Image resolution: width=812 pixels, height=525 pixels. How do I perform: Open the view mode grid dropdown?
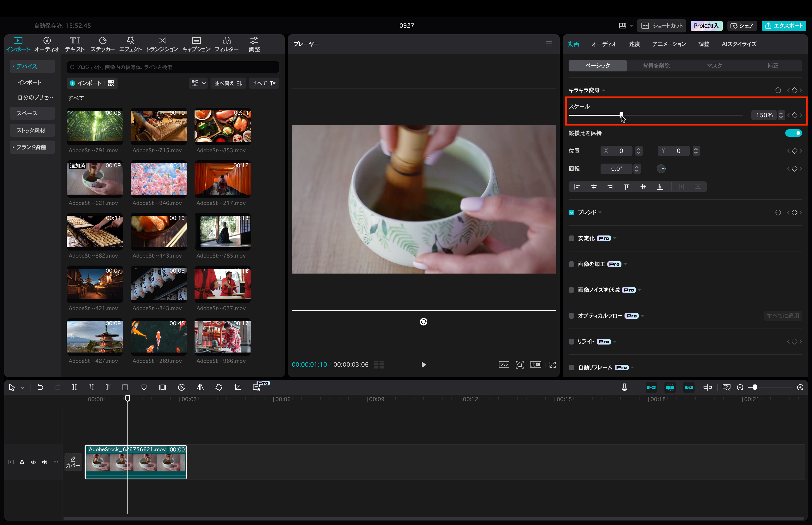pos(198,83)
